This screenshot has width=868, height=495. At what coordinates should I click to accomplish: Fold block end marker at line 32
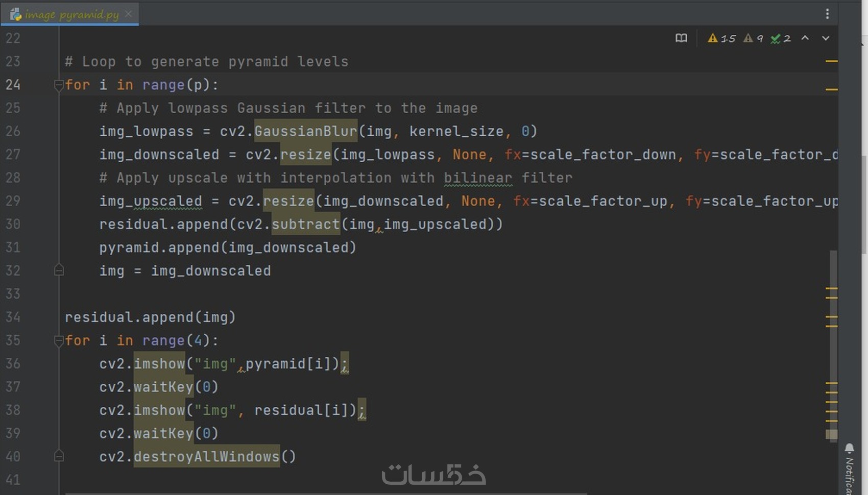(x=59, y=270)
